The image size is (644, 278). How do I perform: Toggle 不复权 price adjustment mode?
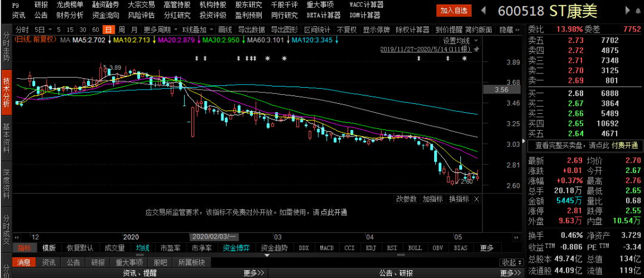pyautogui.click(x=346, y=30)
